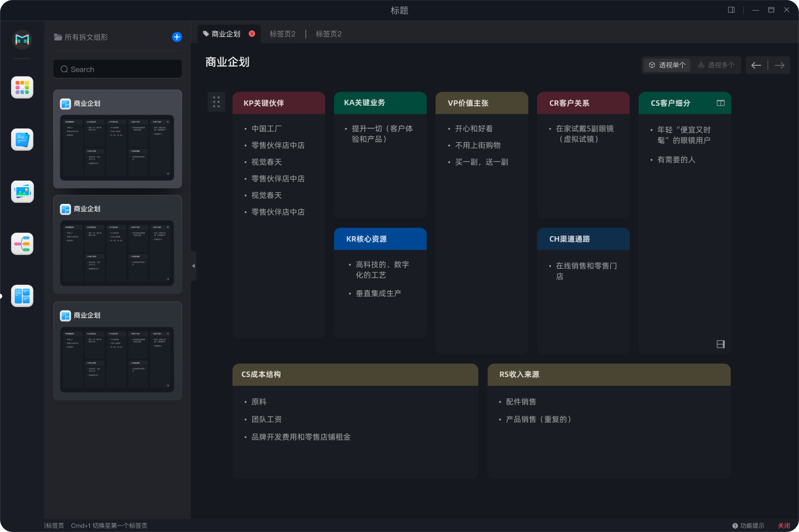The height and width of the screenshot is (532, 799).
Task: Click the layout icon in CS客户细分 header
Action: [x=720, y=103]
